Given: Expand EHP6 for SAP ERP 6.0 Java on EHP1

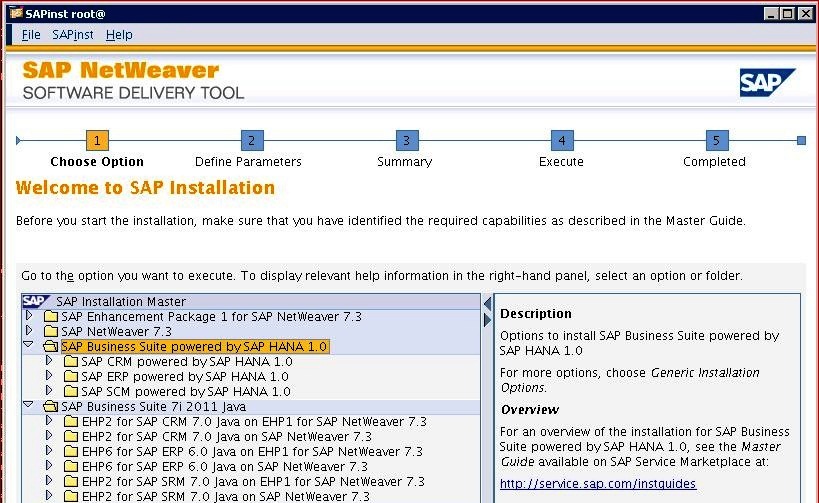Looking at the screenshot, I should (49, 450).
